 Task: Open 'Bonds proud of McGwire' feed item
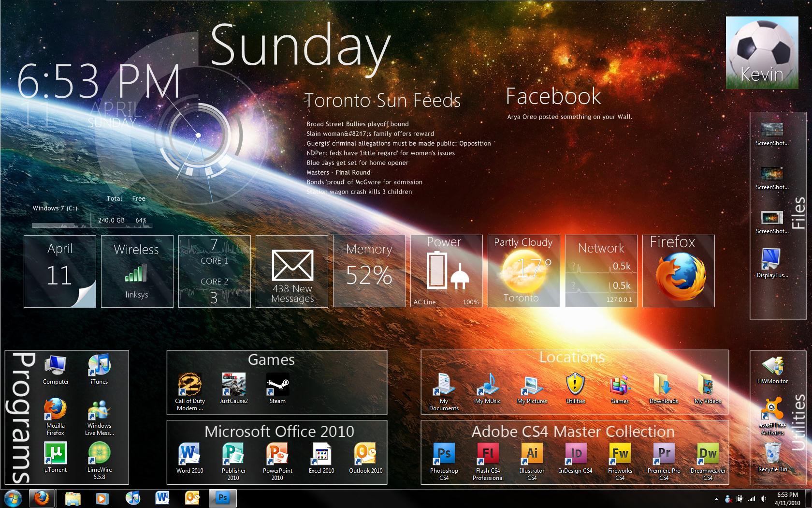point(364,182)
